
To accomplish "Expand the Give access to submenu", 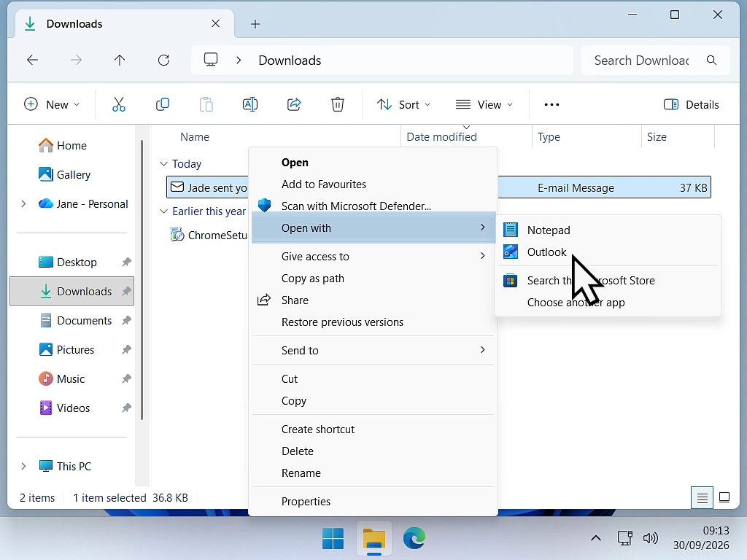I will (x=373, y=257).
